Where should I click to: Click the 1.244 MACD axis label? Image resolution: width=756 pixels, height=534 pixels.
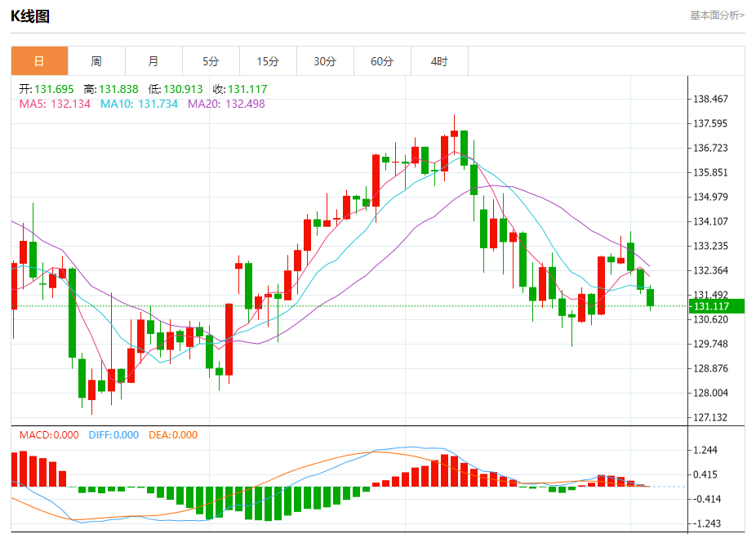(705, 450)
